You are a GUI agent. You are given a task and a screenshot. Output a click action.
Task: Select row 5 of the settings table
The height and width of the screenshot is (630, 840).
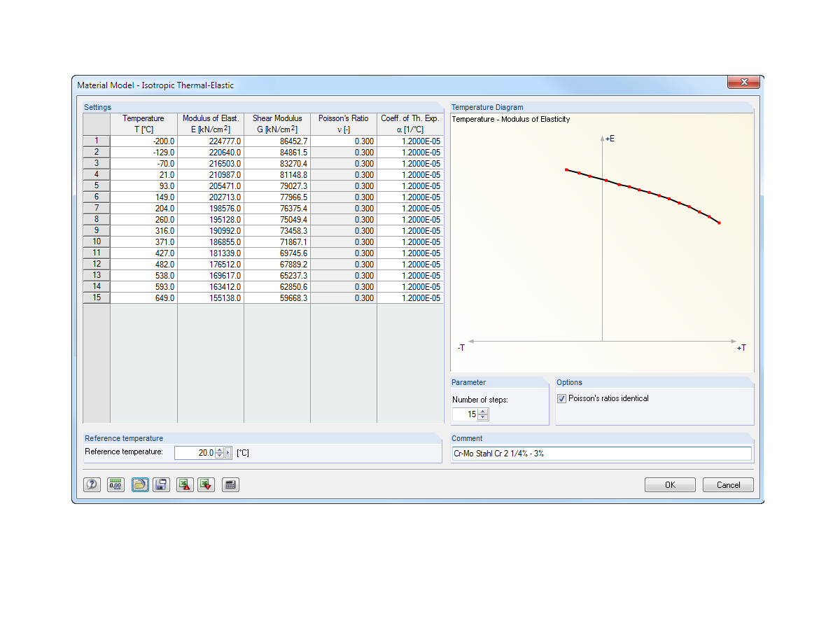pyautogui.click(x=97, y=185)
